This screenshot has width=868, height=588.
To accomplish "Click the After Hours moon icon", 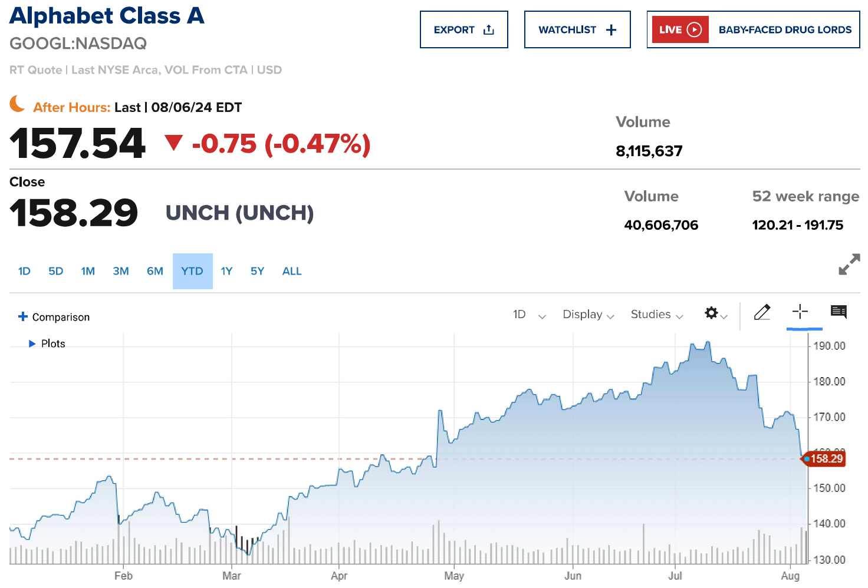I will click(18, 104).
